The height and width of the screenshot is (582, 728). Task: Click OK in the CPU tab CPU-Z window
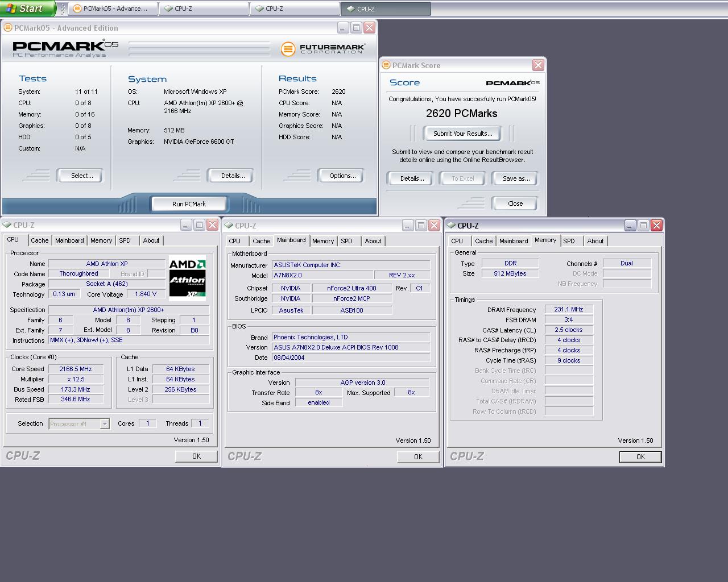pos(196,456)
